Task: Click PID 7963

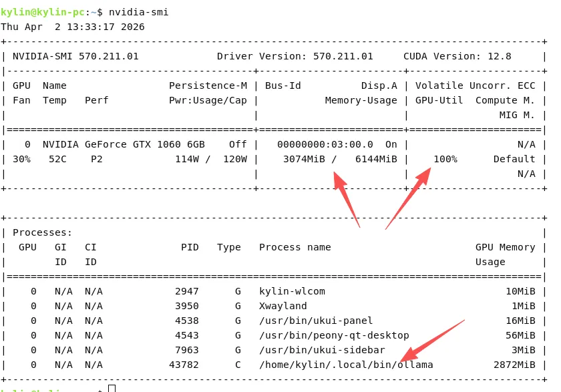Action: 187,350
